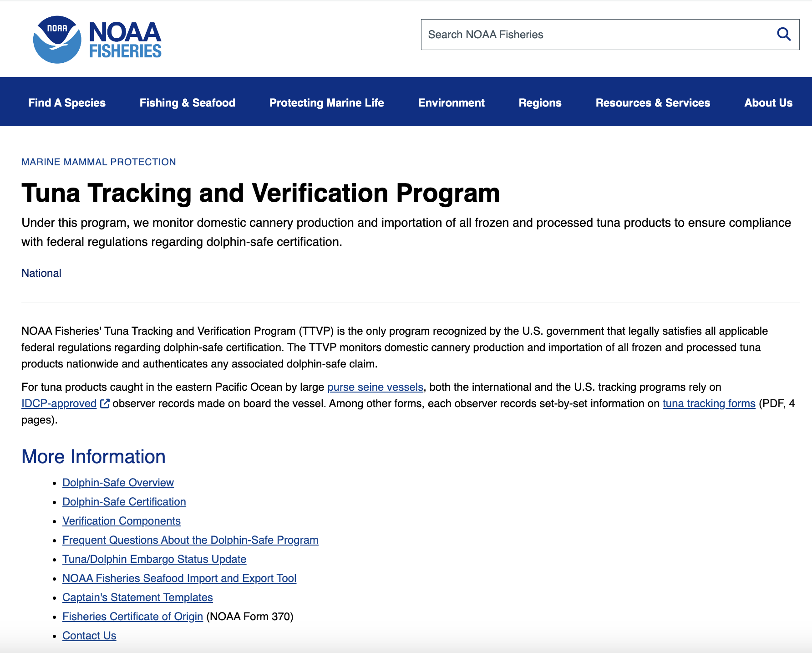Click the NOAA Fisheries logo
812x653 pixels.
(x=97, y=40)
